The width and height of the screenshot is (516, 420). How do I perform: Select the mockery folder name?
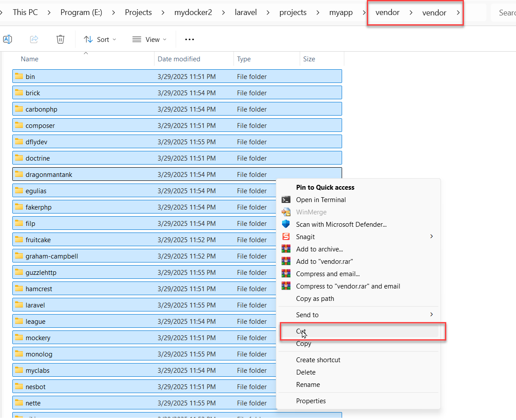pos(38,338)
